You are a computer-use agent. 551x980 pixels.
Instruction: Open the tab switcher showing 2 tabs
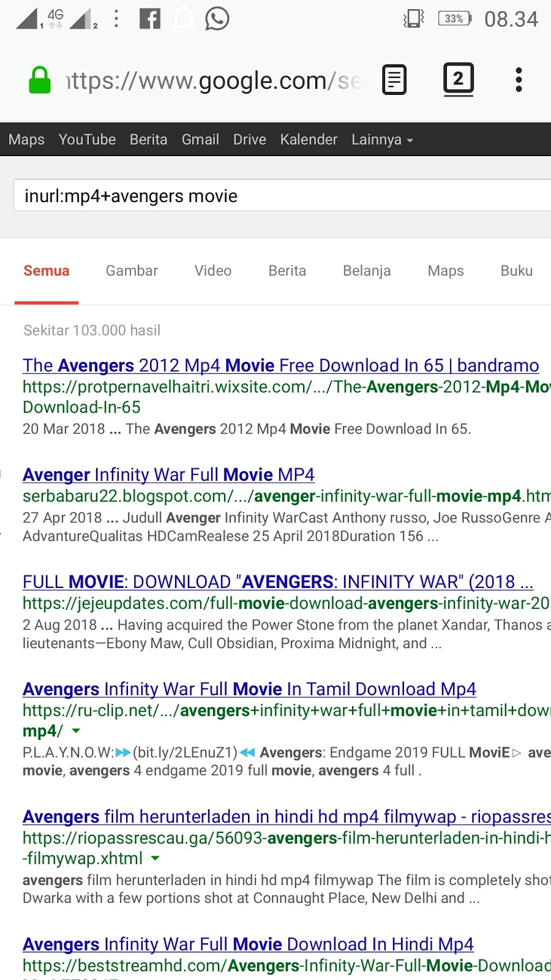point(459,79)
